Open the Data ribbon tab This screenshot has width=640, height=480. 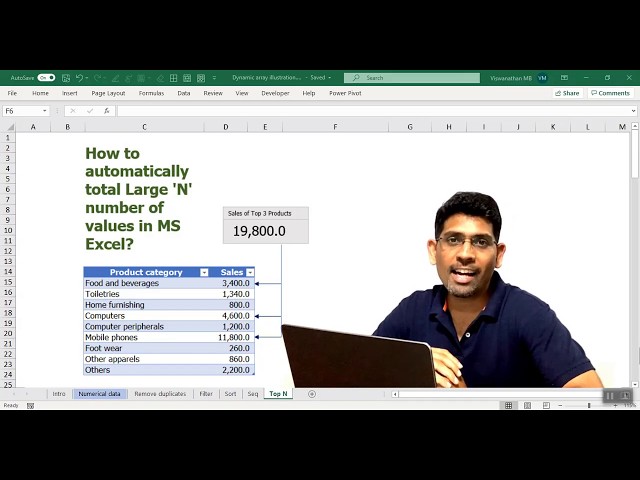click(x=184, y=93)
